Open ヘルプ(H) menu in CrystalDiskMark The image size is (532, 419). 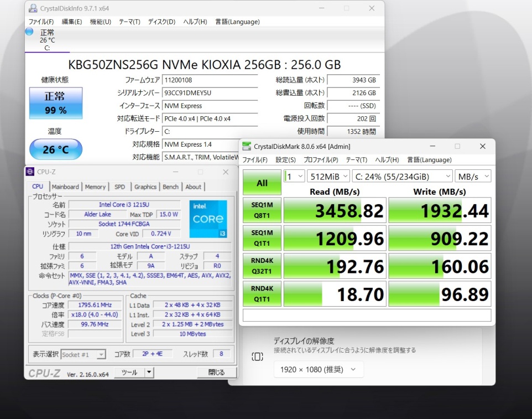point(387,160)
